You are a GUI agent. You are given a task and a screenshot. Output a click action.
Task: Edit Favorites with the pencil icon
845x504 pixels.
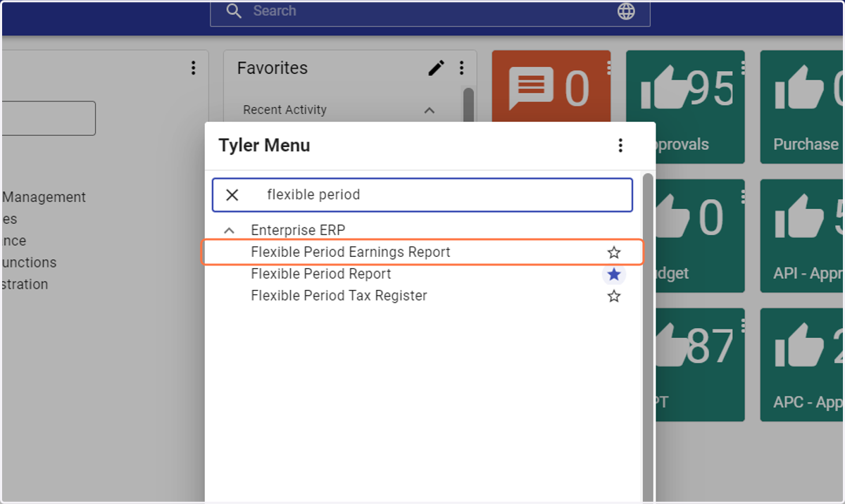[437, 68]
